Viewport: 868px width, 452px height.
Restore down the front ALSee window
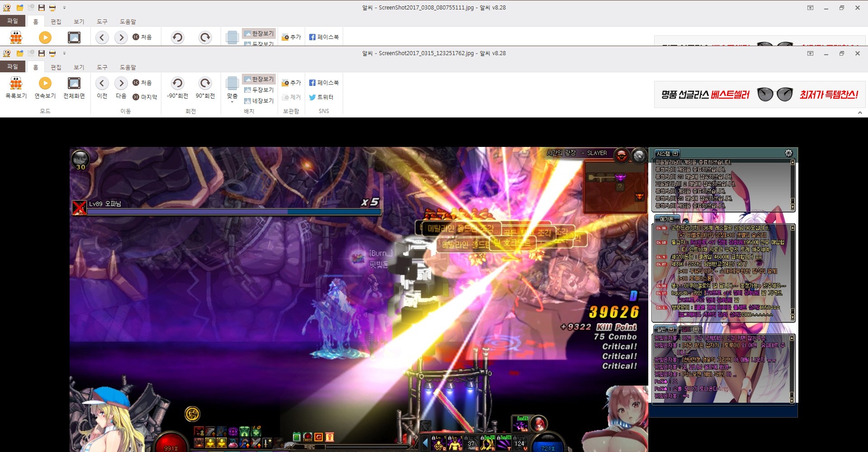point(842,53)
